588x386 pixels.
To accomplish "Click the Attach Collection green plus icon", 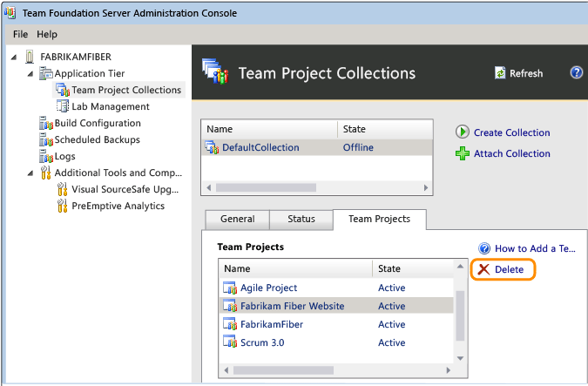I will tap(463, 153).
